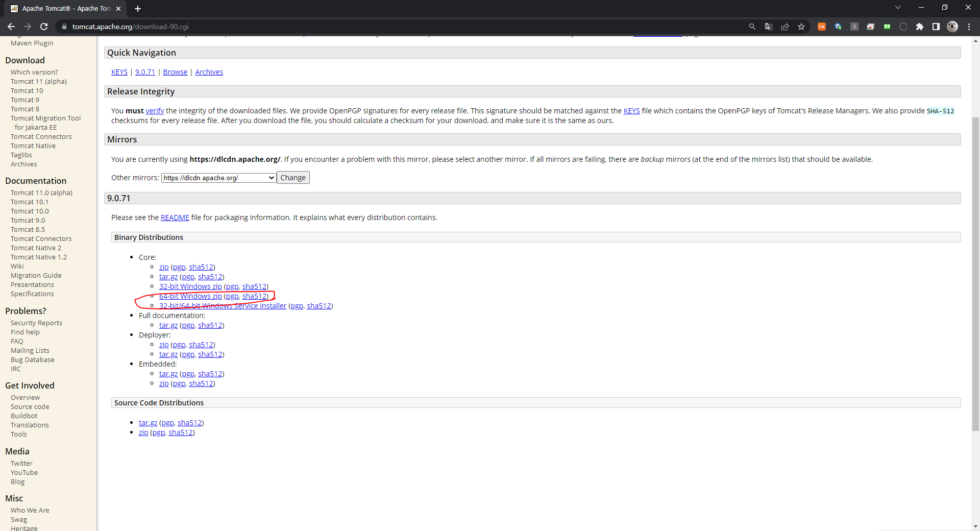Screen dimensions: 980x531
Task: Download source code tar.gz
Action: coord(148,423)
